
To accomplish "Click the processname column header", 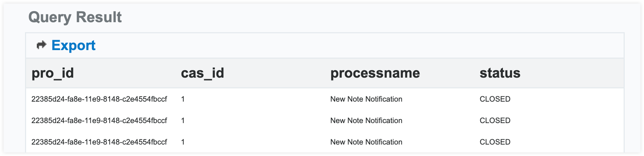I will tap(375, 73).
